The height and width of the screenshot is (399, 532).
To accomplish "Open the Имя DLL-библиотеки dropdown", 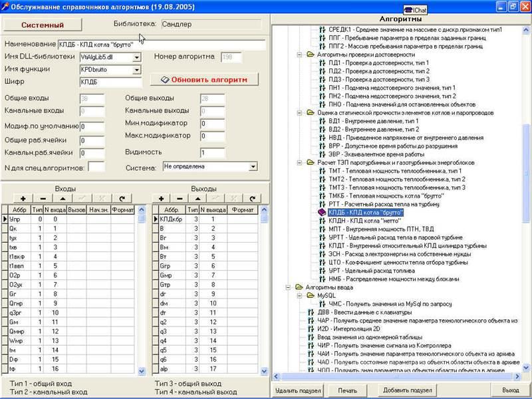I will [137, 57].
